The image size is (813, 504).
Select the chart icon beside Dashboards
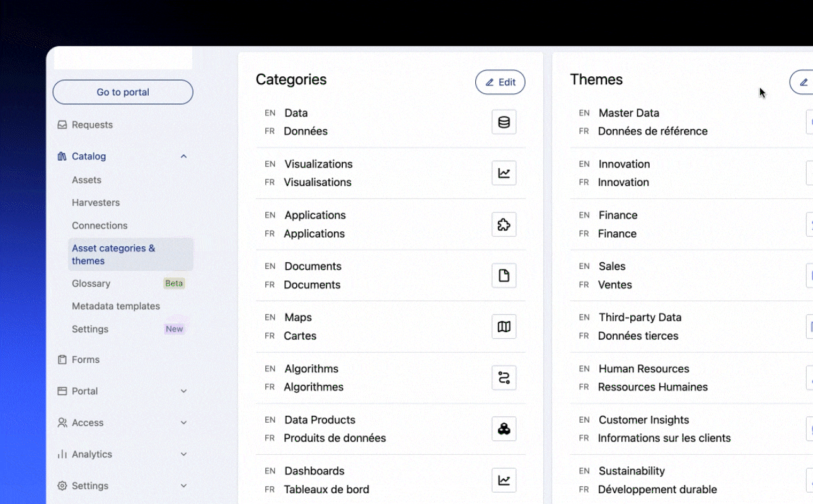coord(504,480)
